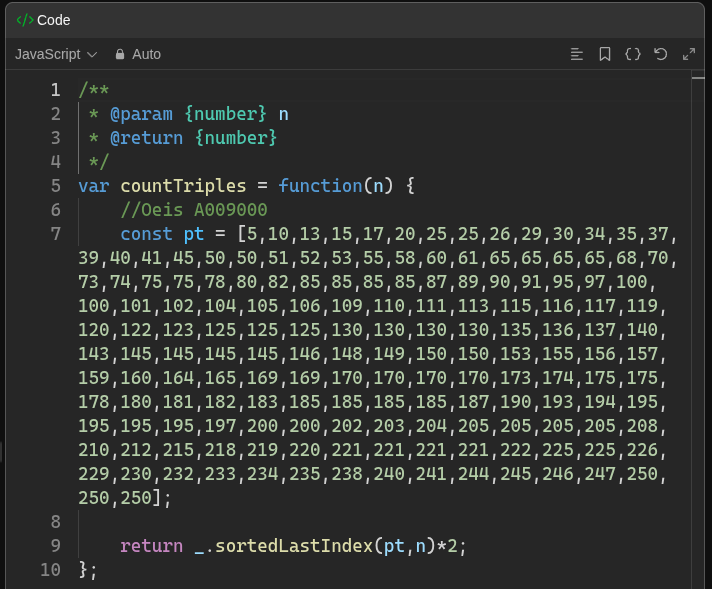Expand editor with fullscreen arrows icon

689,54
